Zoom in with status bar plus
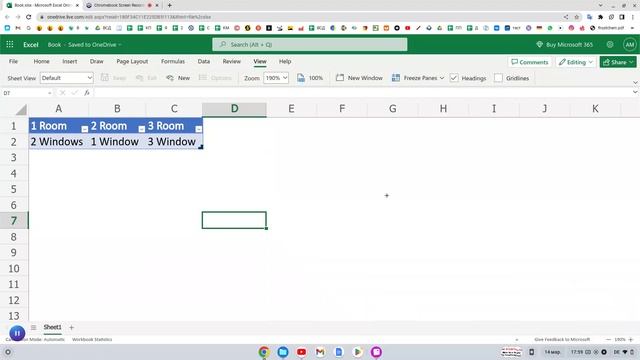 tap(631, 339)
